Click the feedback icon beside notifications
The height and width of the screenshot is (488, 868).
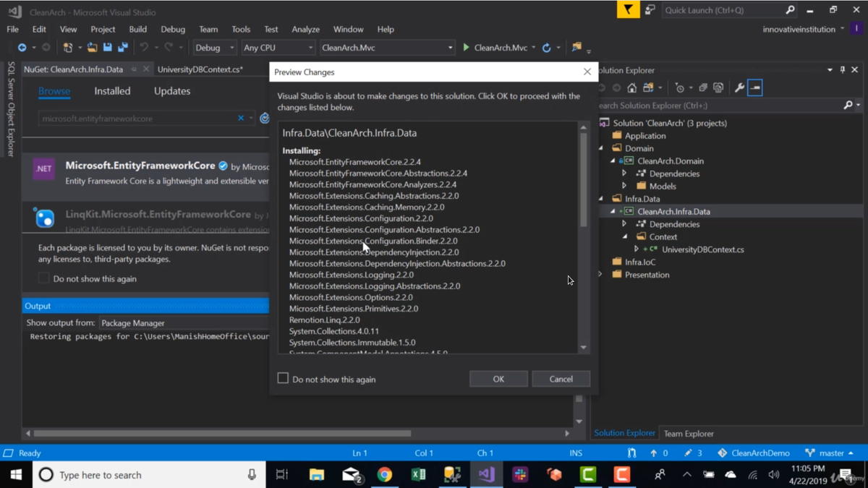click(650, 10)
